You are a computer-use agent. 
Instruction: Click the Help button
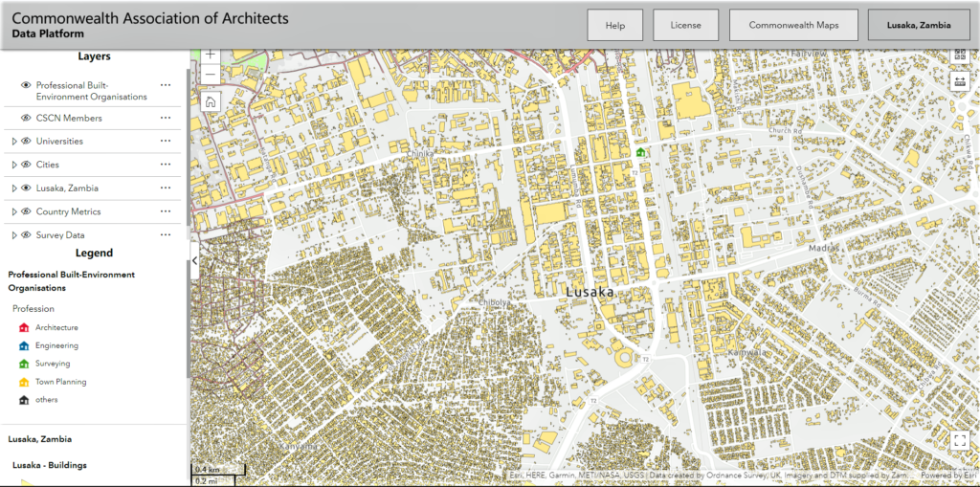[615, 26]
